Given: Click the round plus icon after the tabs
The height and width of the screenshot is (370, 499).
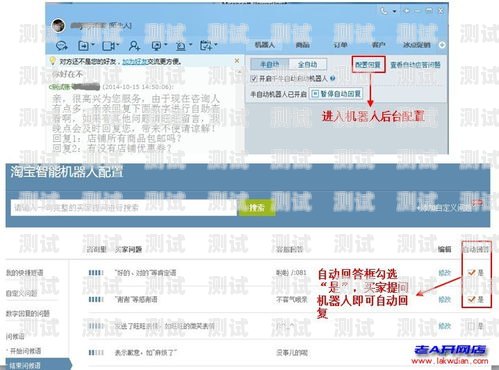Looking at the screenshot, I should pyautogui.click(x=442, y=45).
